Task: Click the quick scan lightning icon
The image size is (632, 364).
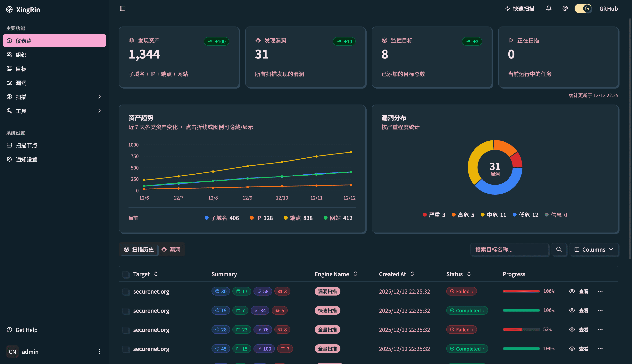Action: tap(507, 9)
